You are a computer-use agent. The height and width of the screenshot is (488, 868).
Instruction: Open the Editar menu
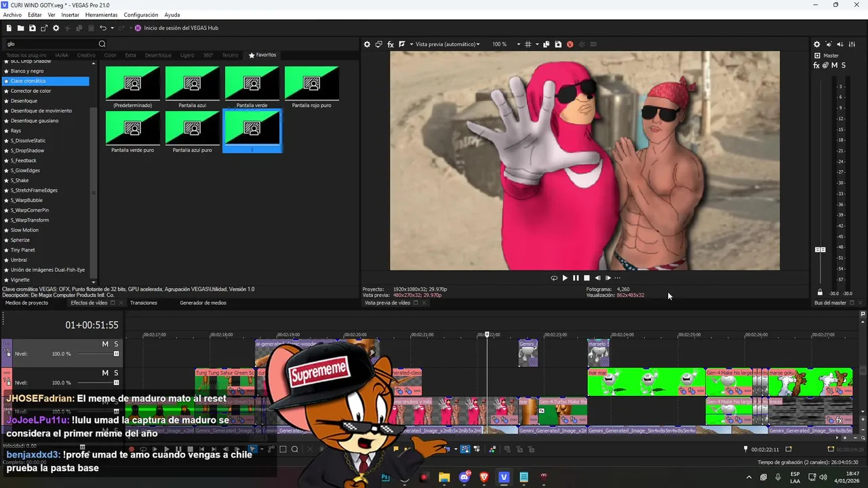(x=35, y=15)
